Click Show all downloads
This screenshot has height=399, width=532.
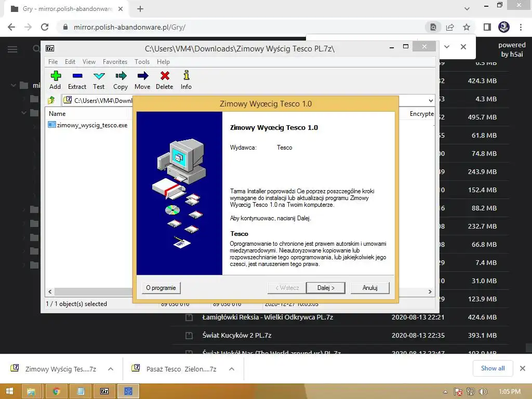click(x=493, y=368)
